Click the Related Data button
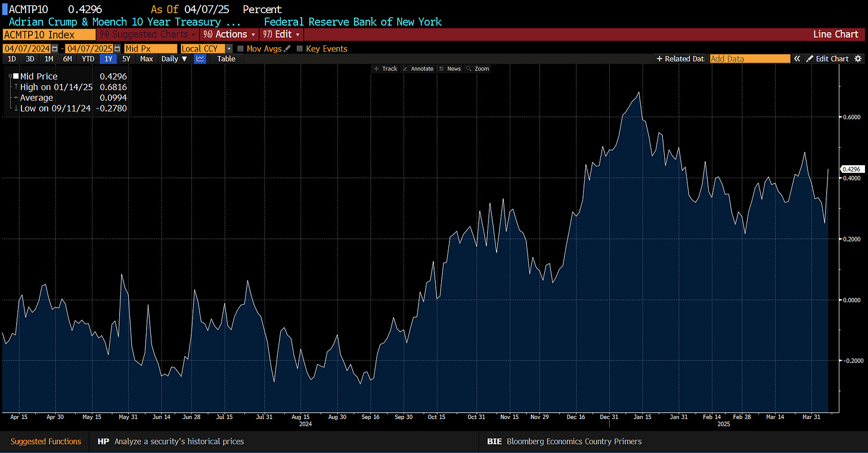The width and height of the screenshot is (868, 453). pyautogui.click(x=681, y=58)
